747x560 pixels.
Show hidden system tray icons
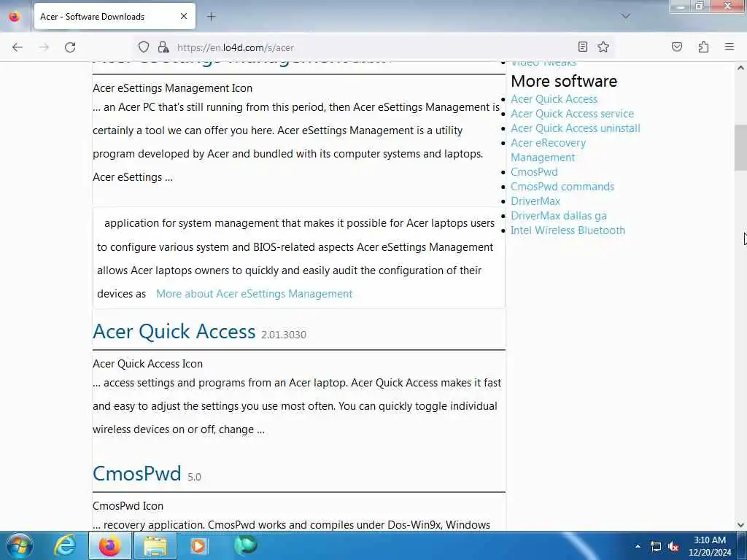638,546
